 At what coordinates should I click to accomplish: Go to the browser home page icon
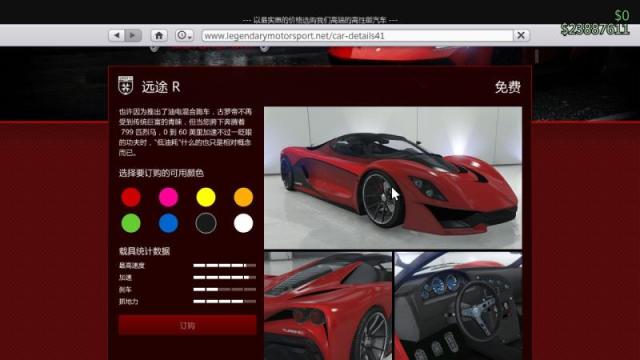[159, 36]
